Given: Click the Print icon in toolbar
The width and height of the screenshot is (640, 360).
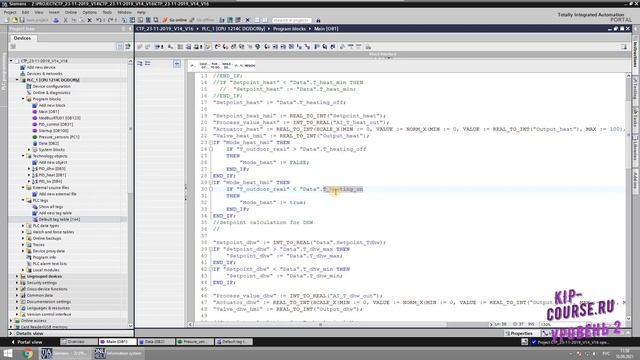Looking at the screenshot, I should 56,20.
